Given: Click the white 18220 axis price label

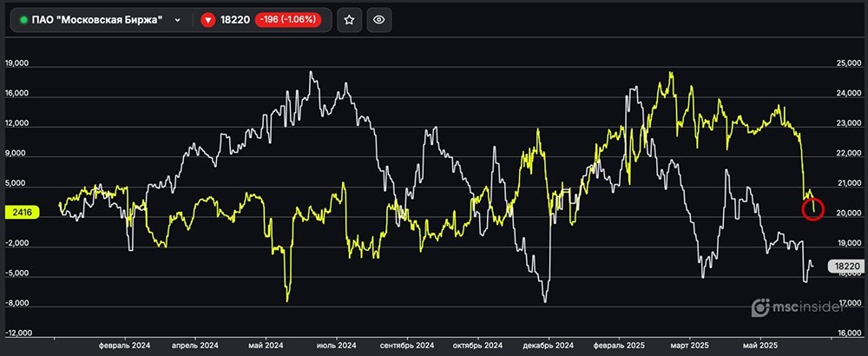Looking at the screenshot, I should (x=845, y=267).
